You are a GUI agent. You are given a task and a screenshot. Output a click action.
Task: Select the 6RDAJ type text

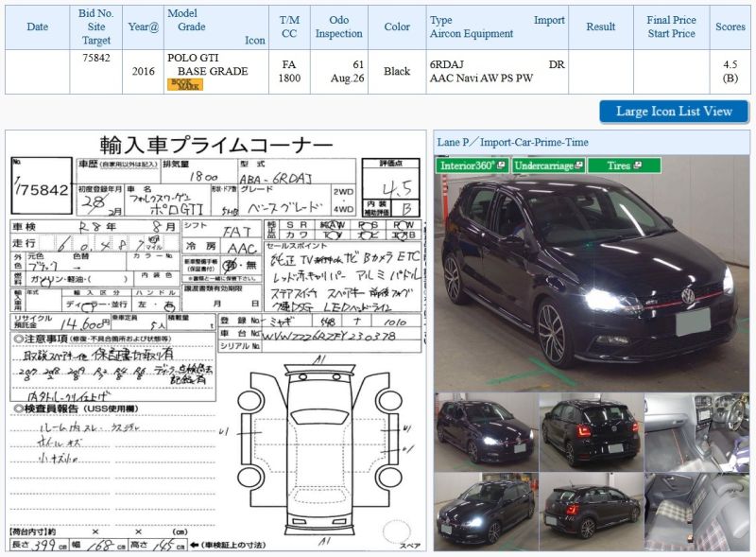click(x=446, y=64)
